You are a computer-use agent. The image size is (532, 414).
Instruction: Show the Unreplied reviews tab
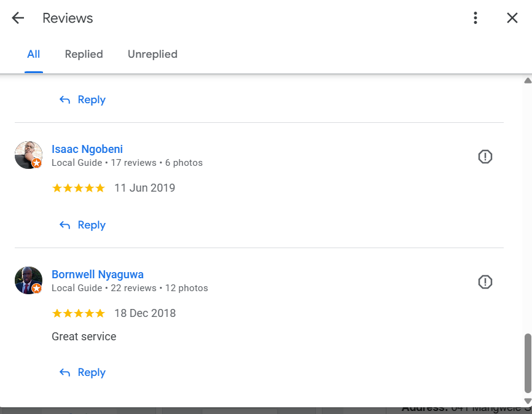[152, 54]
